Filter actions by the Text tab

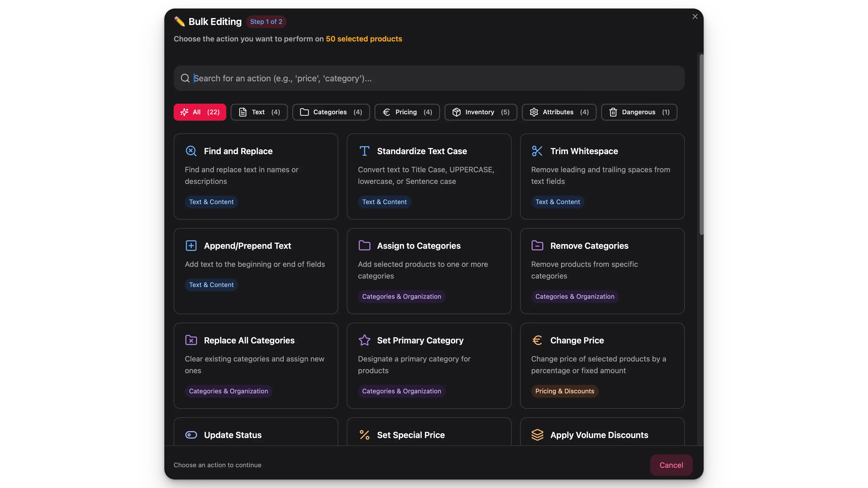point(259,112)
